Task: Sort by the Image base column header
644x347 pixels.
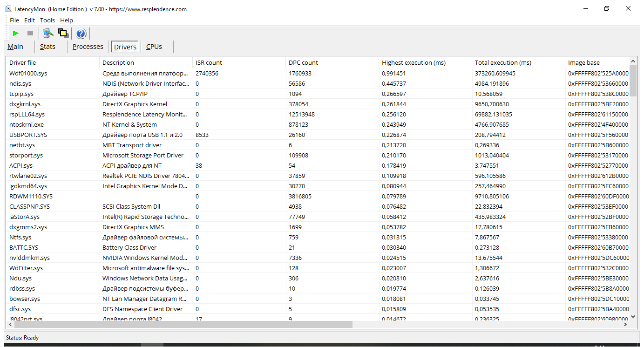Action: pos(597,62)
